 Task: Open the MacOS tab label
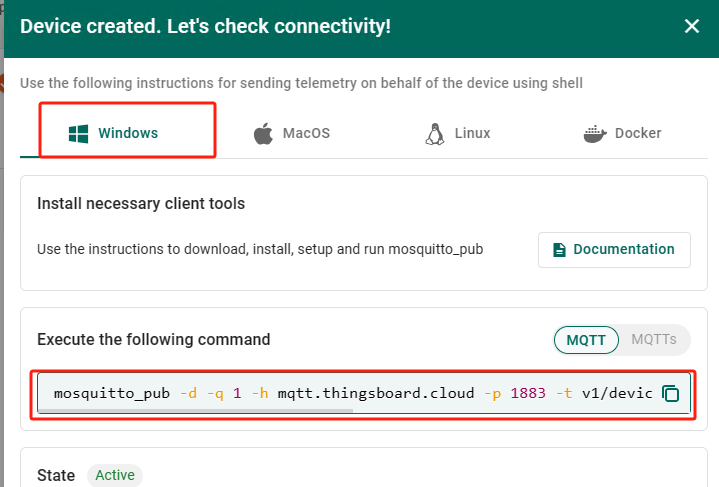pos(306,133)
